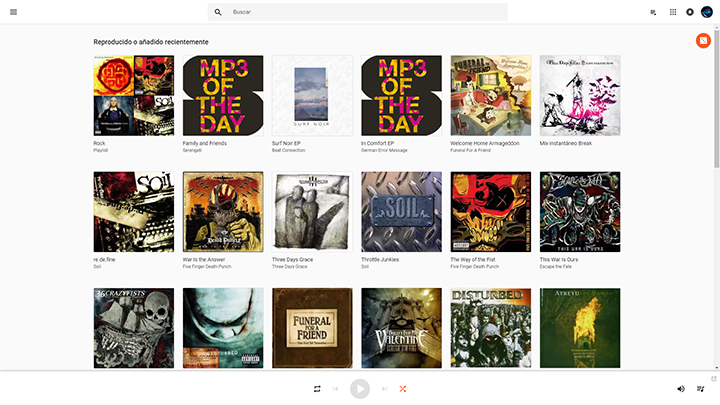Image resolution: width=720 pixels, height=405 pixels.
Task: Open the queue icon in top bar
Action: point(653,12)
